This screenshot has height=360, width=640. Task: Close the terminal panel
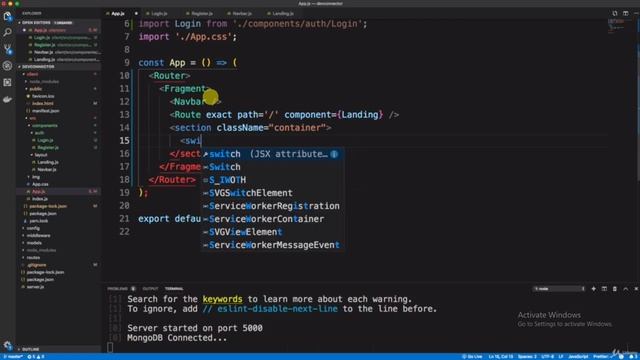(x=636, y=289)
